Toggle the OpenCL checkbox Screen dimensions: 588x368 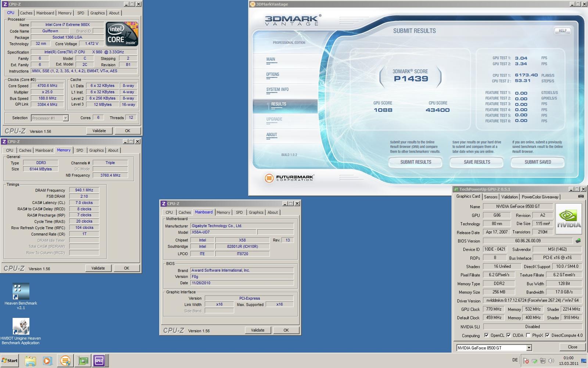click(x=487, y=335)
